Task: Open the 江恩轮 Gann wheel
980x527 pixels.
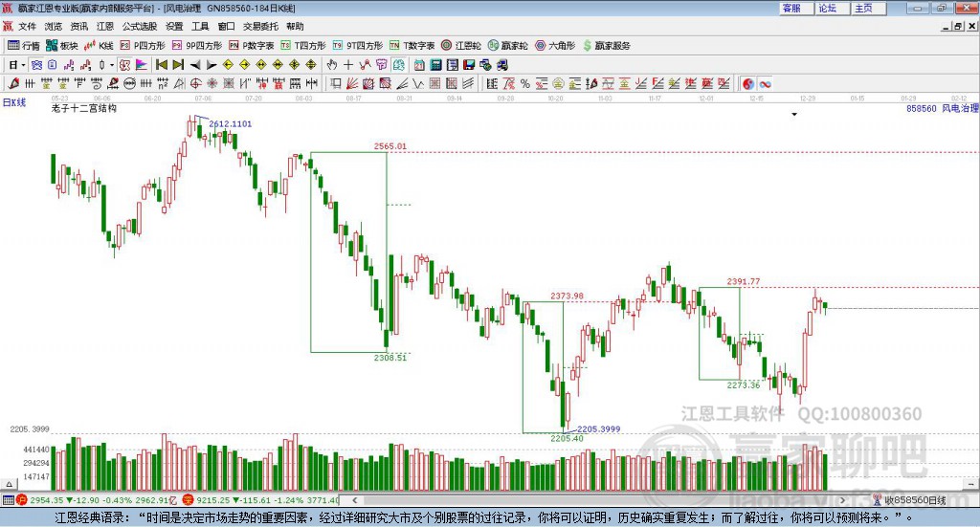Action: 461,46
